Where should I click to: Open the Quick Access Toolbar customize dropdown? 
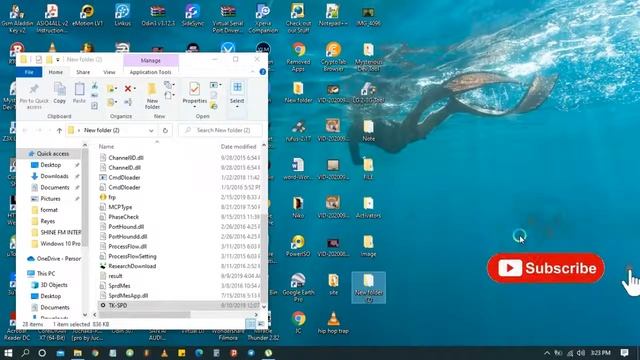pyautogui.click(x=58, y=60)
